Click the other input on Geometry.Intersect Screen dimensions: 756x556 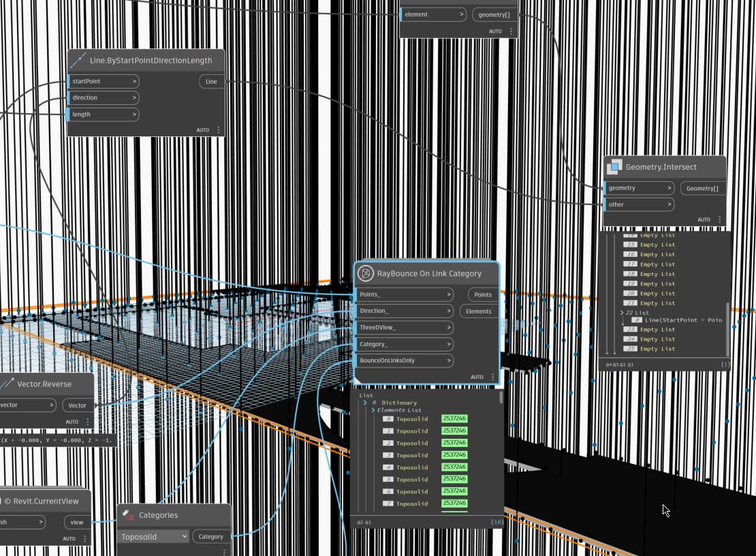(x=639, y=204)
